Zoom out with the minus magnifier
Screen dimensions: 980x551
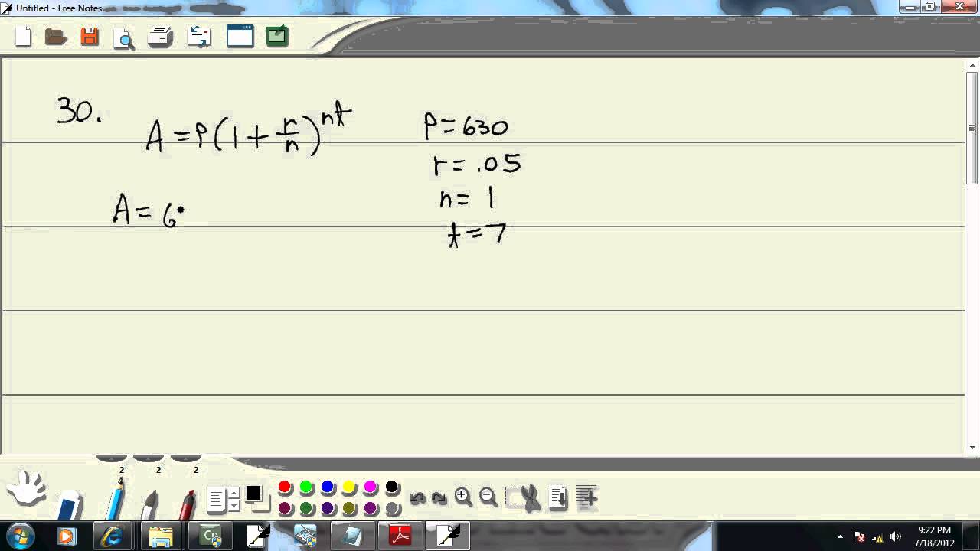tap(488, 497)
